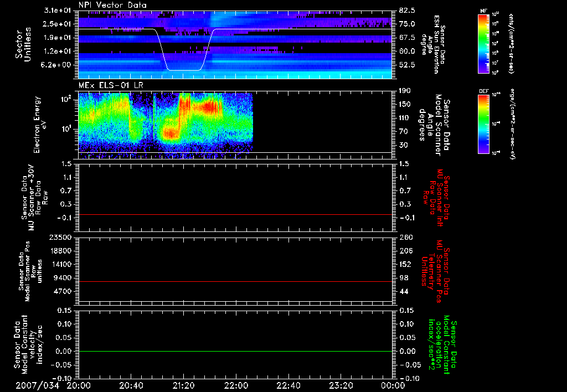Click the 23500 scanner position tick value
The height and width of the screenshot is (392, 567).
tap(60, 237)
